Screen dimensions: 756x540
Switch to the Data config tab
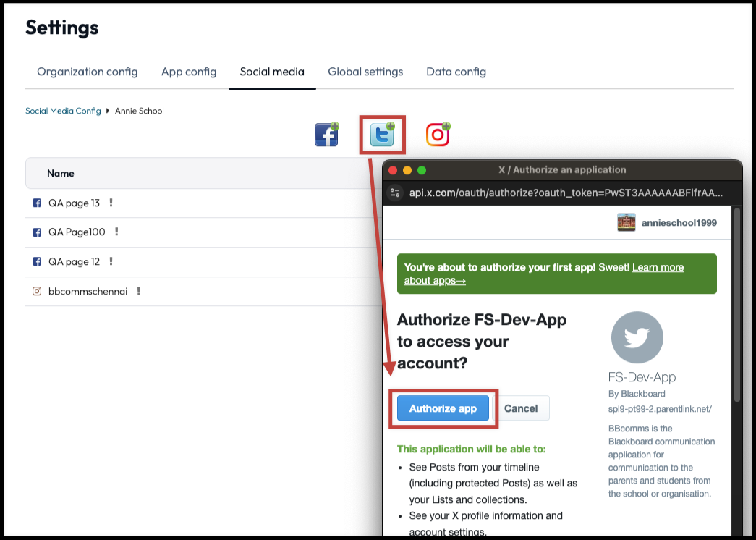tap(456, 72)
